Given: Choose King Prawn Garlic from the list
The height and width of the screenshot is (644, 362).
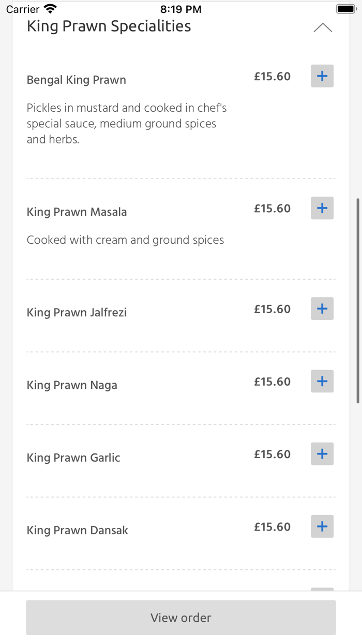Looking at the screenshot, I should (73, 458).
